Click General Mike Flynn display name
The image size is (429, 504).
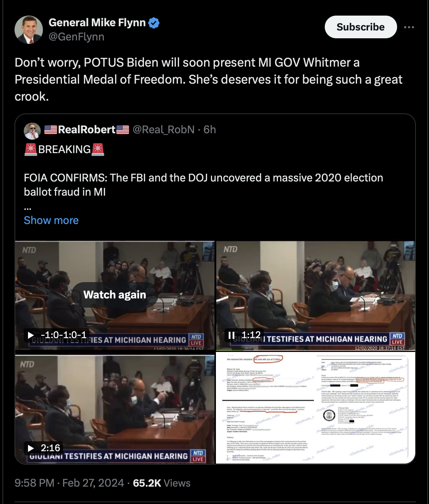(97, 23)
